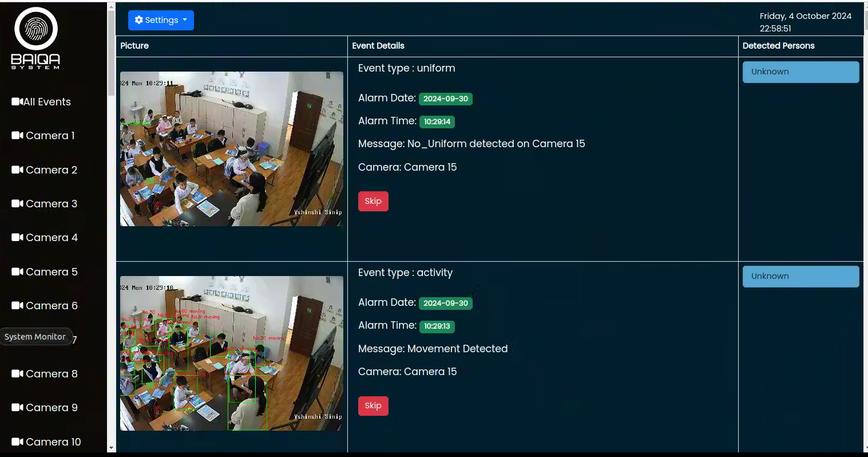868x457 pixels.
Task: Open the uniform event snapshot image
Action: 231,148
